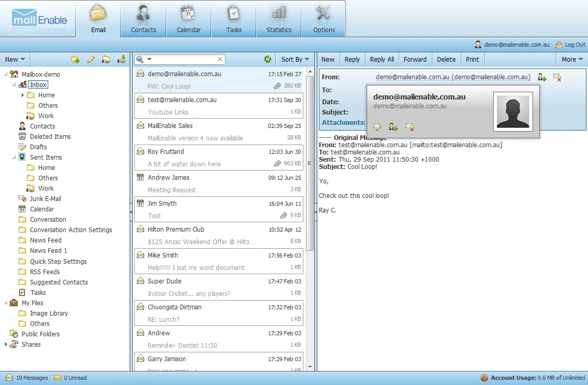The width and height of the screenshot is (588, 385).
Task: Click the Reply All button
Action: pos(382,59)
